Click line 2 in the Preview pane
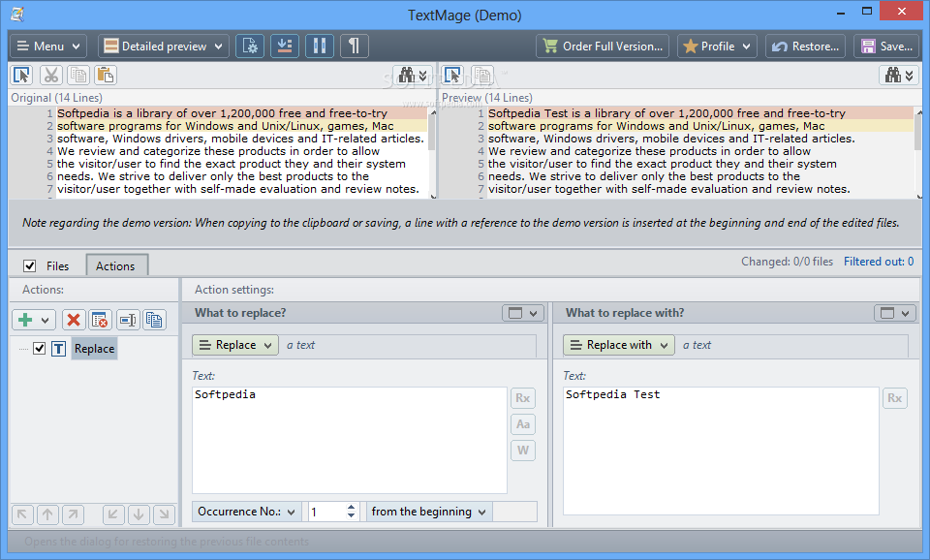The image size is (930, 560). (x=700, y=126)
